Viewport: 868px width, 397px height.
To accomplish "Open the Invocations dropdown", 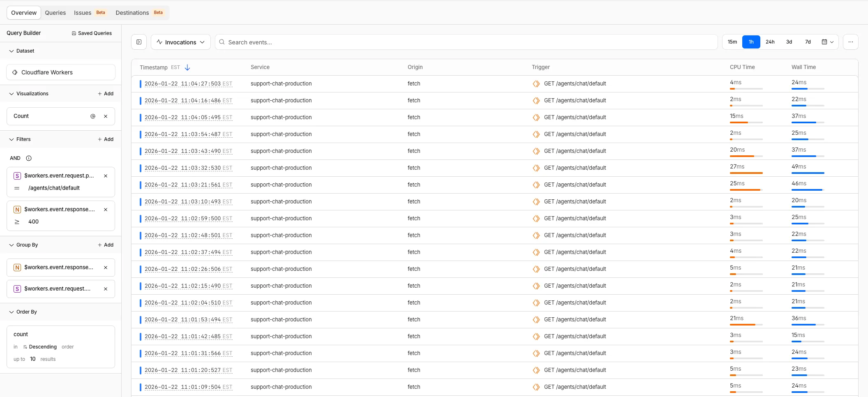I will [180, 42].
